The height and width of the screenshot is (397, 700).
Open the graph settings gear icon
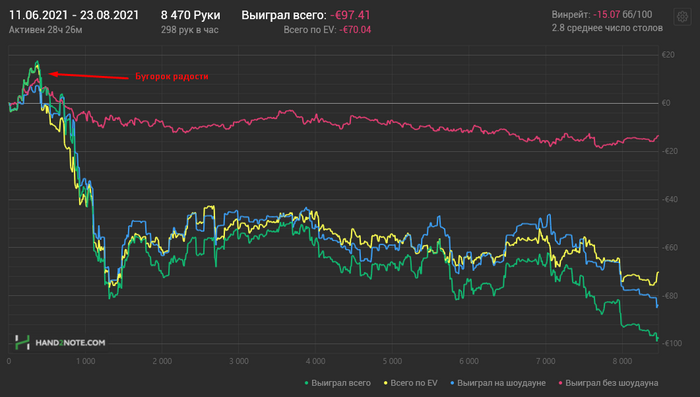pyautogui.click(x=682, y=17)
